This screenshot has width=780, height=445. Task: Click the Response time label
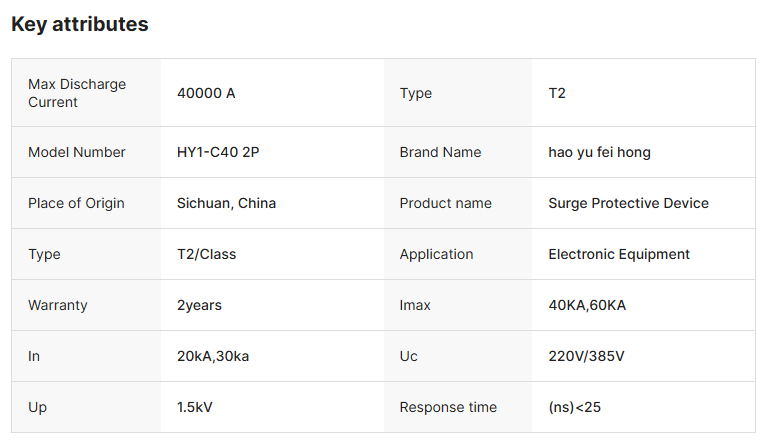[448, 407]
